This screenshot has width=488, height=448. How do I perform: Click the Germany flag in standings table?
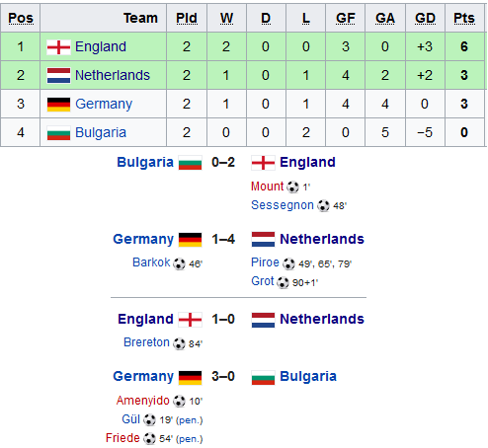click(x=58, y=105)
